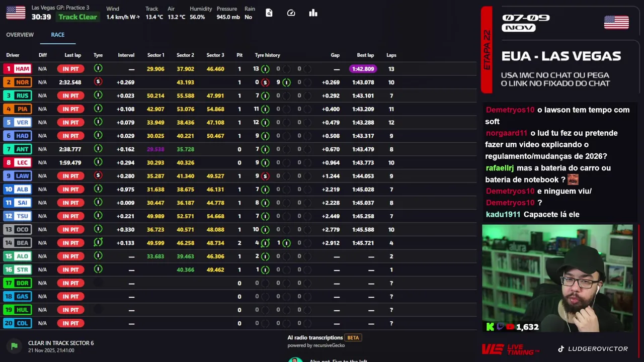
Task: Click the BETA badge by AI radio transcriptions
Action: pos(353,338)
